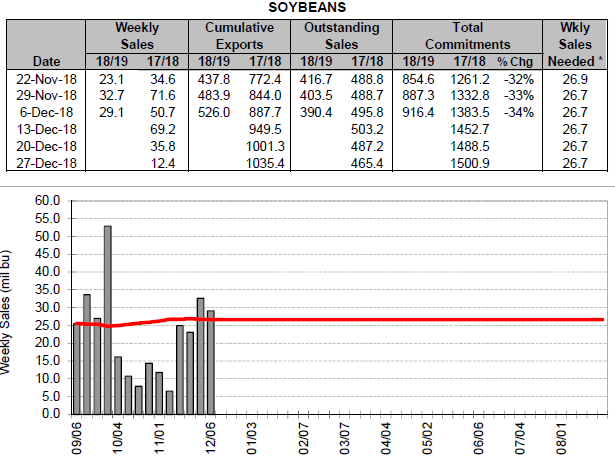
Task: Select the 60.0 y-axis tick label
Action: 46,201
